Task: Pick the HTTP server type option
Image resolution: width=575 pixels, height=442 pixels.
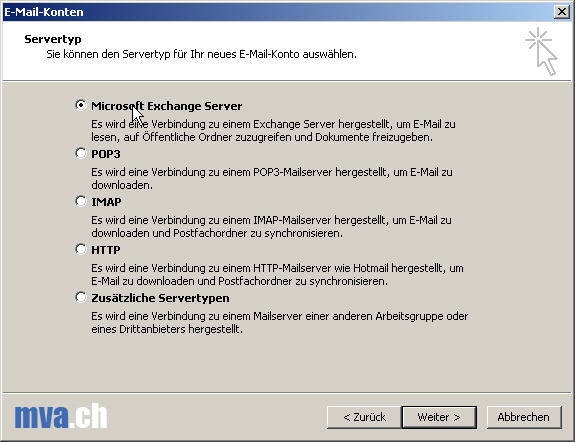Action: 81,249
